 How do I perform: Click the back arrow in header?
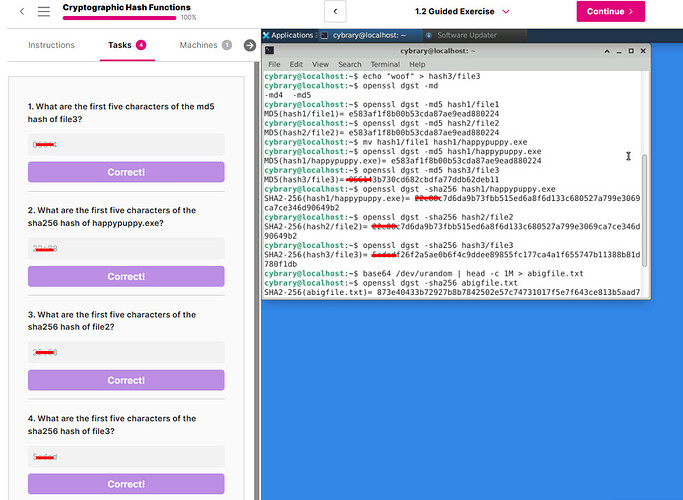tap(22, 11)
